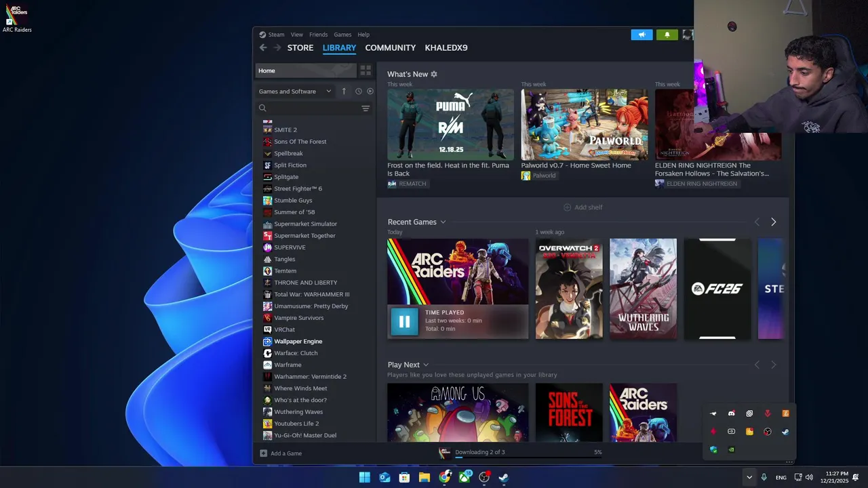Go back with the Steam back arrow
This screenshot has height=488, width=868.
click(263, 47)
